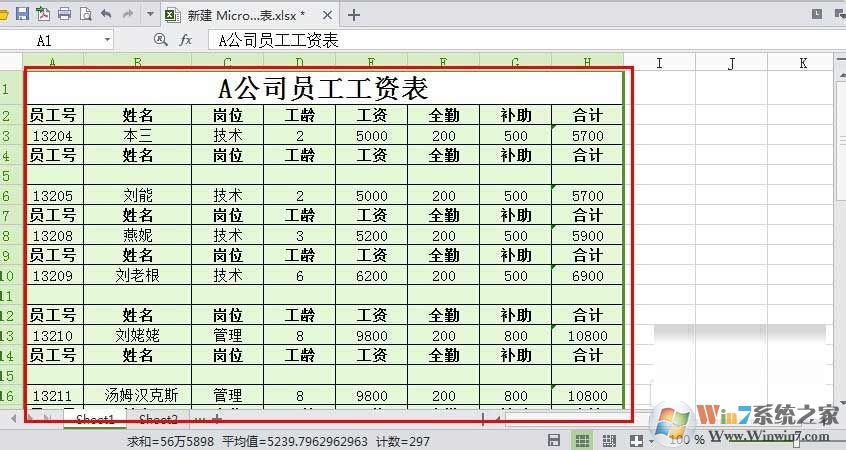Click the name cell 刘老根

(x=138, y=276)
